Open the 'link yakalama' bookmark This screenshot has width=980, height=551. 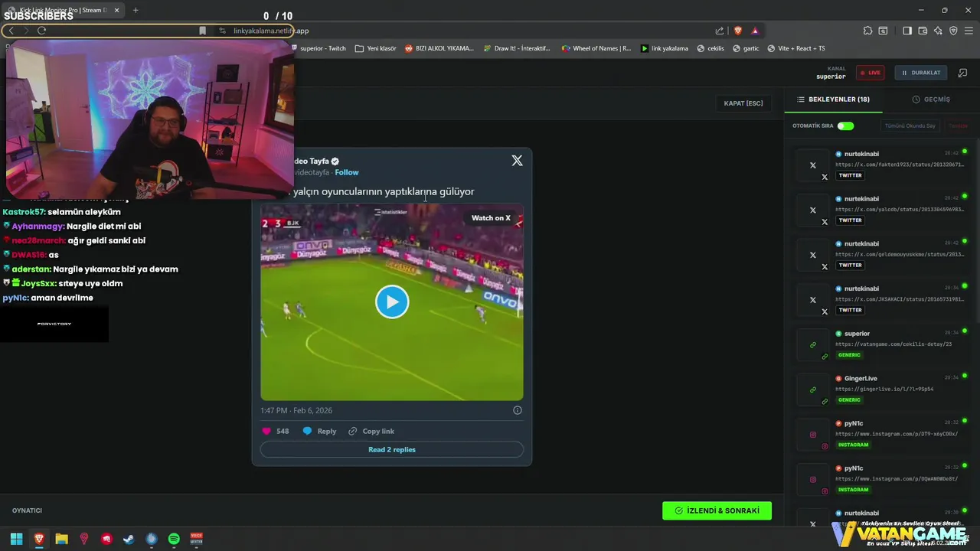665,48
